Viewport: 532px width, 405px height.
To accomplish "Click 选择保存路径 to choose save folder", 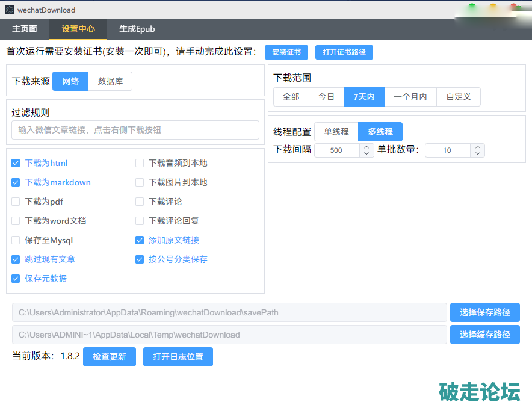I will (484, 312).
